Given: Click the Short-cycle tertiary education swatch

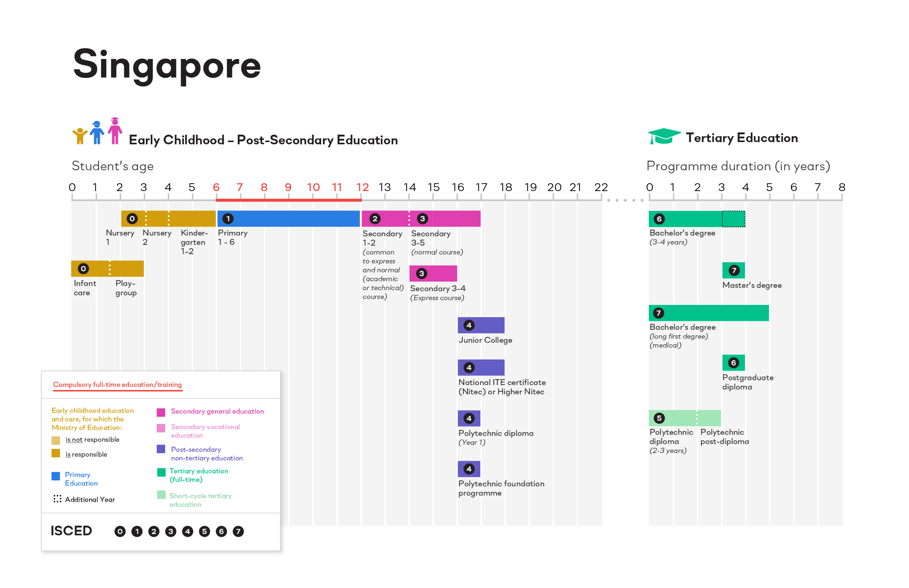Looking at the screenshot, I should click(161, 495).
